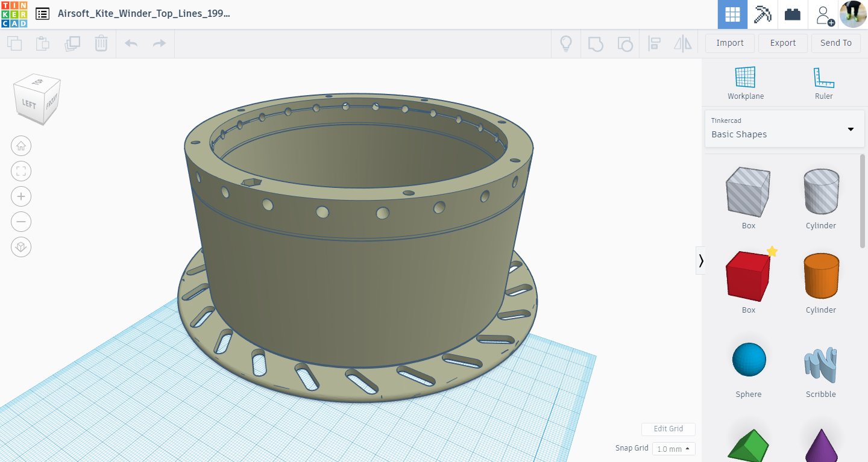Image resolution: width=868 pixels, height=462 pixels.
Task: Click the Export button
Action: [783, 43]
